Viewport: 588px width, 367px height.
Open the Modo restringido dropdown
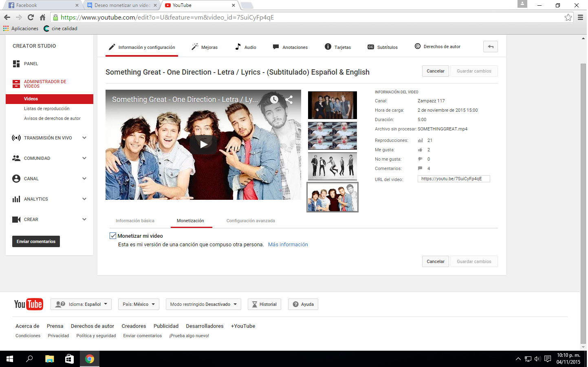(x=203, y=304)
